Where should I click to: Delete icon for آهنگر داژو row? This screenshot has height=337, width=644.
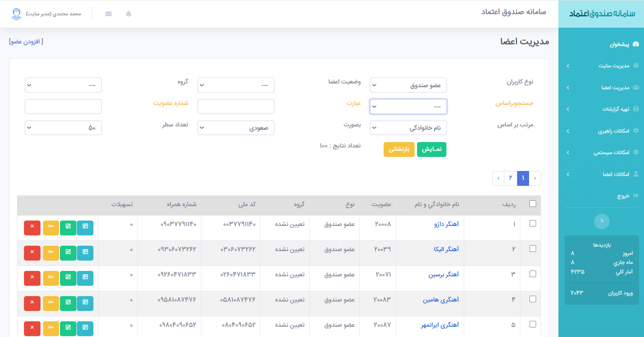[x=32, y=228]
